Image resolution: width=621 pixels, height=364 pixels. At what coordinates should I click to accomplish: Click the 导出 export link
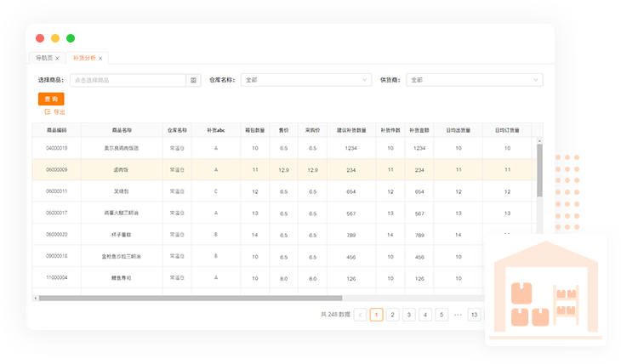pos(60,112)
